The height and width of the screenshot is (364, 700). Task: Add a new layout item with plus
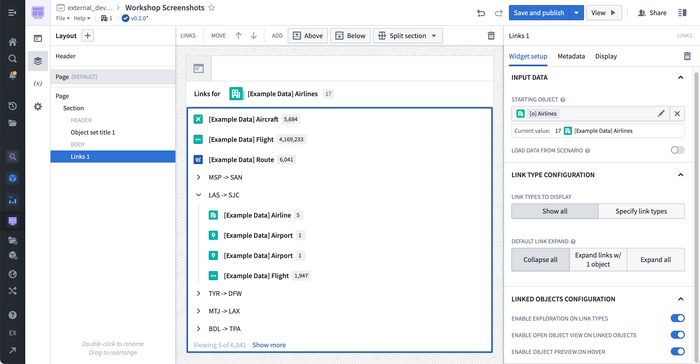pos(88,36)
